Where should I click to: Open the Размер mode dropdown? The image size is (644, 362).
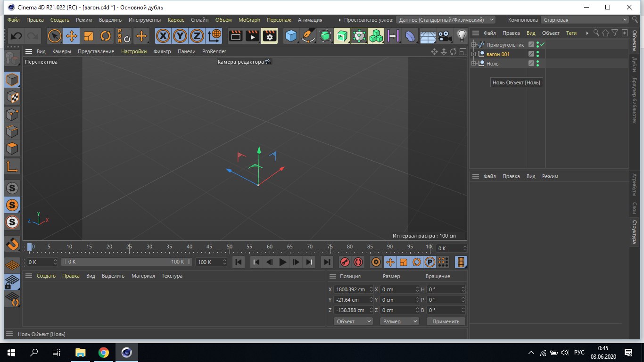tap(399, 321)
